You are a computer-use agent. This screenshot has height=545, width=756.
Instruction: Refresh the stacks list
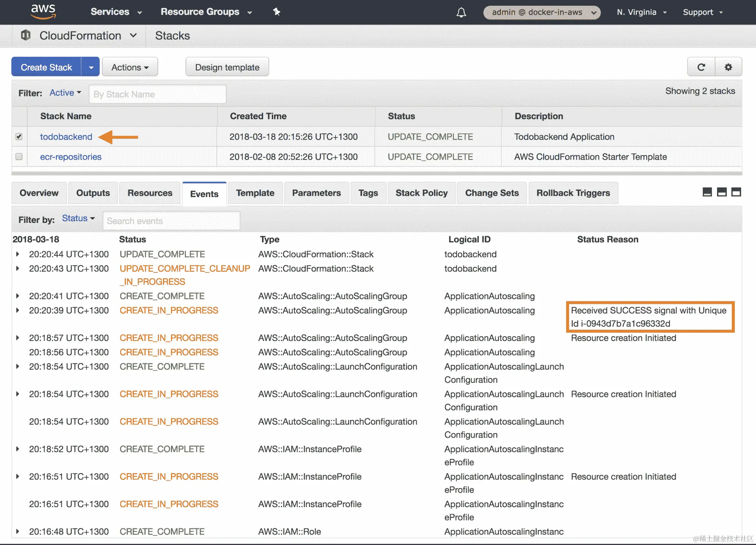pyautogui.click(x=701, y=67)
